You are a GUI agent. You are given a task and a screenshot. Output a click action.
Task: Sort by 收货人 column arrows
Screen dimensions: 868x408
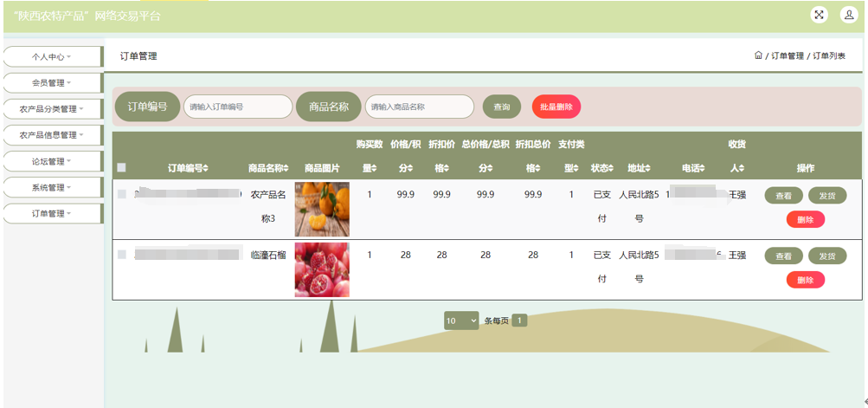742,169
